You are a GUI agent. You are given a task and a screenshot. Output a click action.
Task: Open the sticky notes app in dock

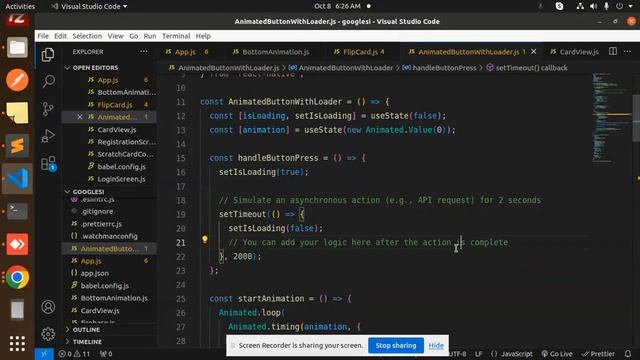point(17,113)
